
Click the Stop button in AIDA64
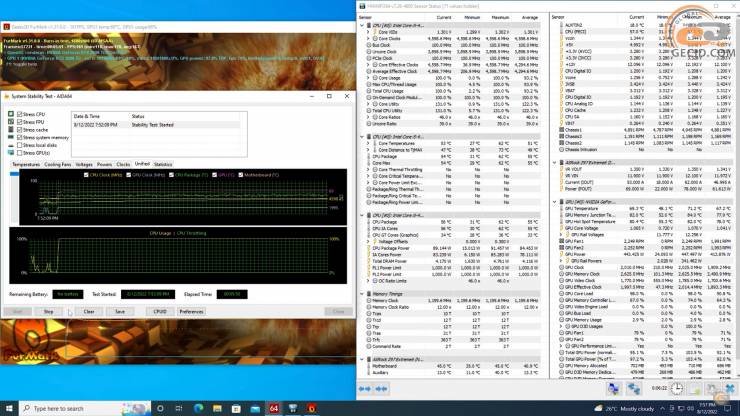tap(49, 312)
